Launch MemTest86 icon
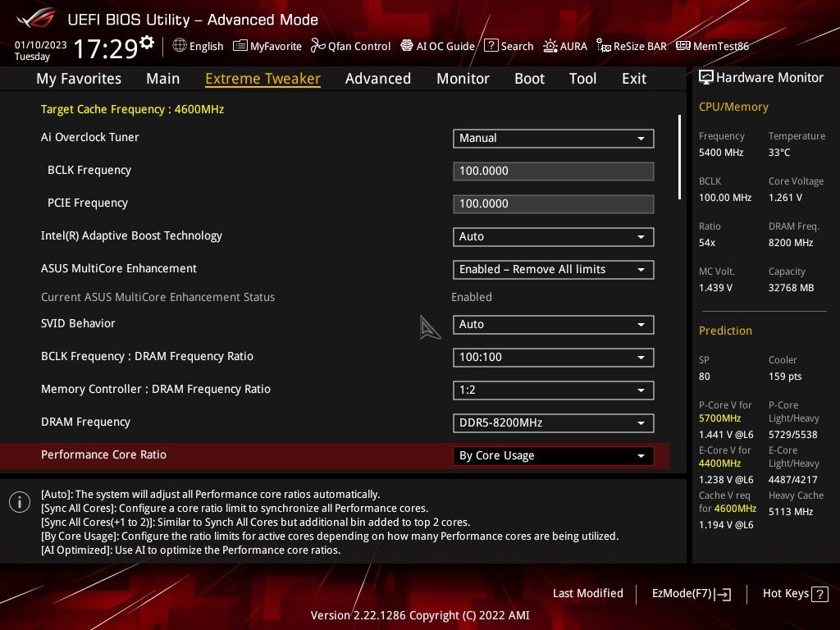 tap(683, 46)
